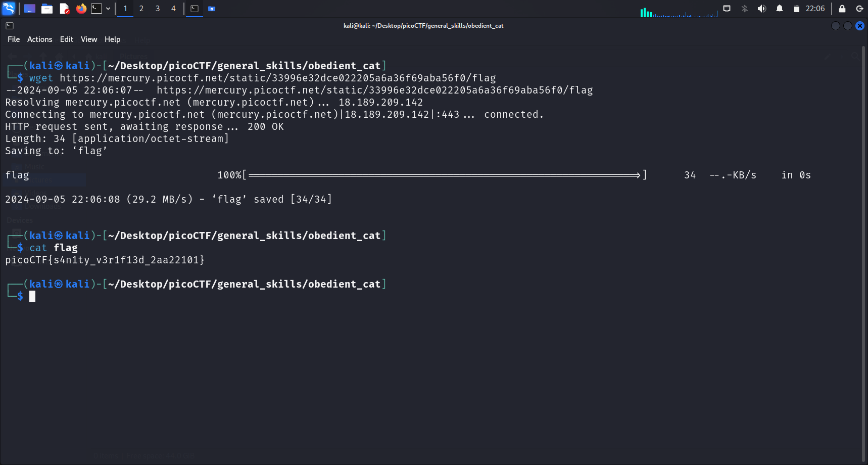The height and width of the screenshot is (465, 868).
Task: Launch the text editor panel icon
Action: pos(64,9)
